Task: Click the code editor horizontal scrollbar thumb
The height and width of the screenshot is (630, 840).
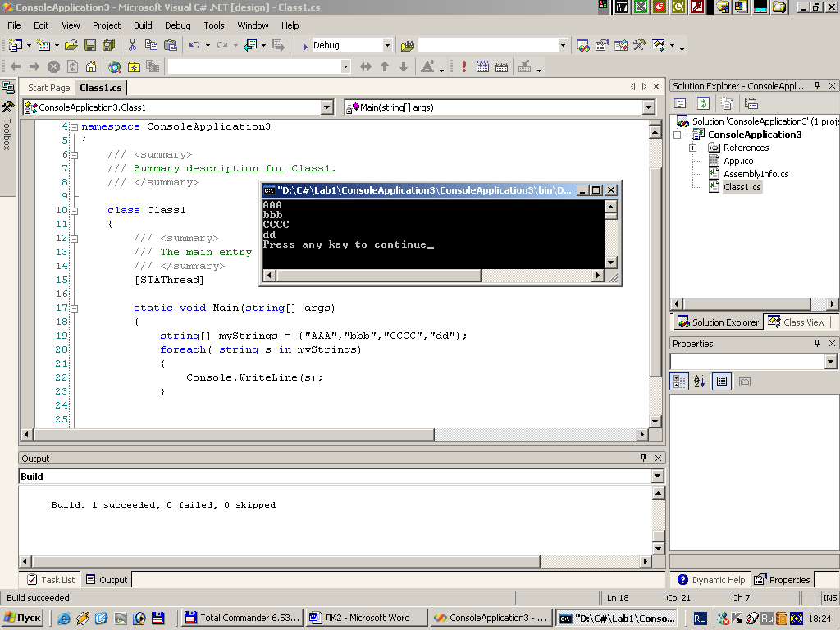Action: (x=234, y=434)
